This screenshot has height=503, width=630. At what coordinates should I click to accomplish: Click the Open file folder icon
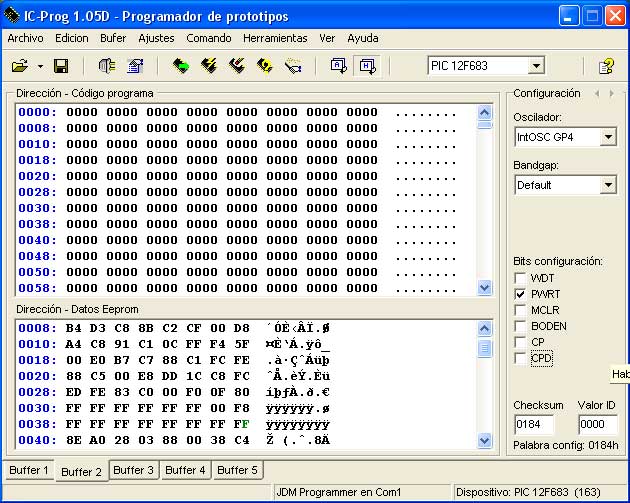point(19,66)
